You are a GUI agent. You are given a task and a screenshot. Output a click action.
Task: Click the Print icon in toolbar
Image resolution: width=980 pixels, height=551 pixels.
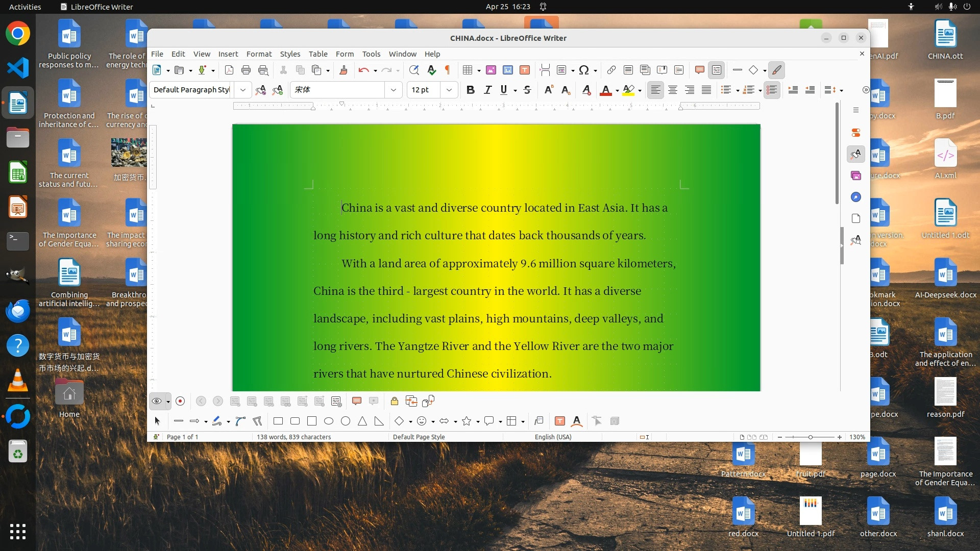[x=246, y=70]
